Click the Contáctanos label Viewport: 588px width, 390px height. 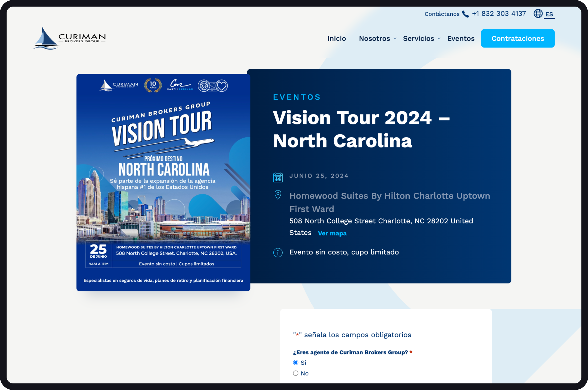(442, 14)
